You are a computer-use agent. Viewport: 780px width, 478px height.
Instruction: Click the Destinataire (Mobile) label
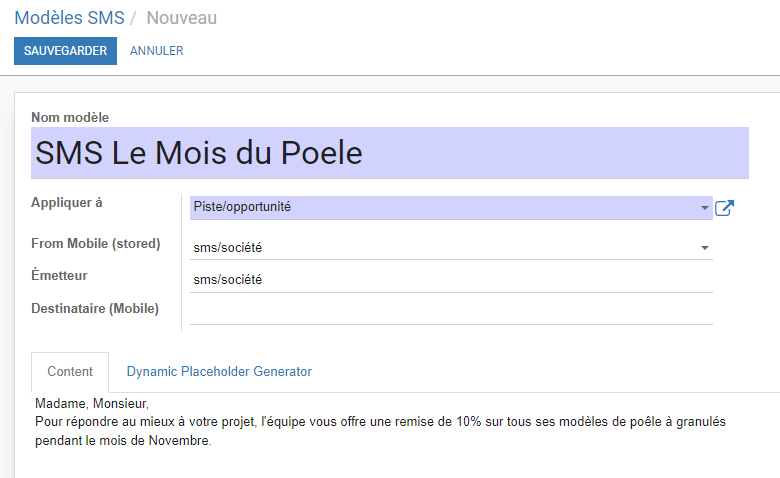tap(95, 308)
